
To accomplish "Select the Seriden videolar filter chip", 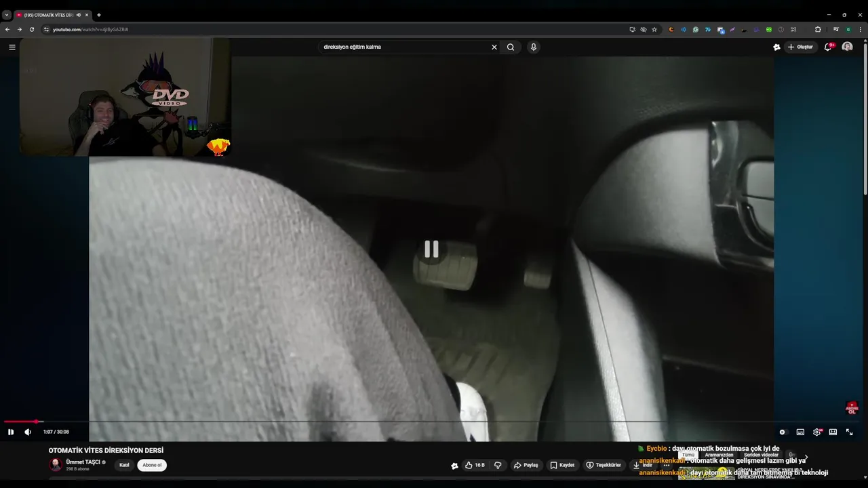I will tap(761, 455).
